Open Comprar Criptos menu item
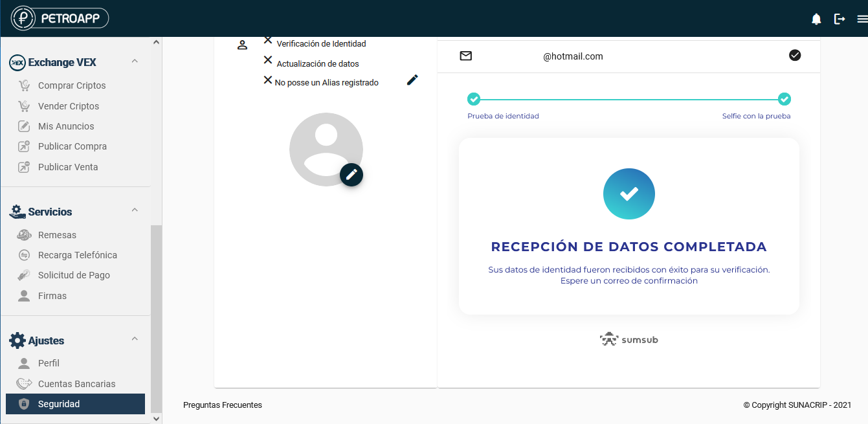Viewport: 868px width, 424px height. pos(71,85)
